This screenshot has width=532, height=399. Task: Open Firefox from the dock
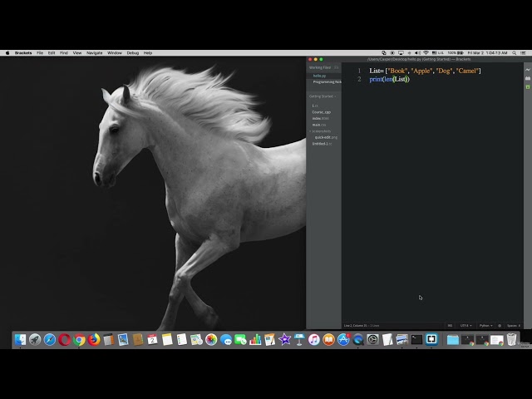click(x=94, y=339)
